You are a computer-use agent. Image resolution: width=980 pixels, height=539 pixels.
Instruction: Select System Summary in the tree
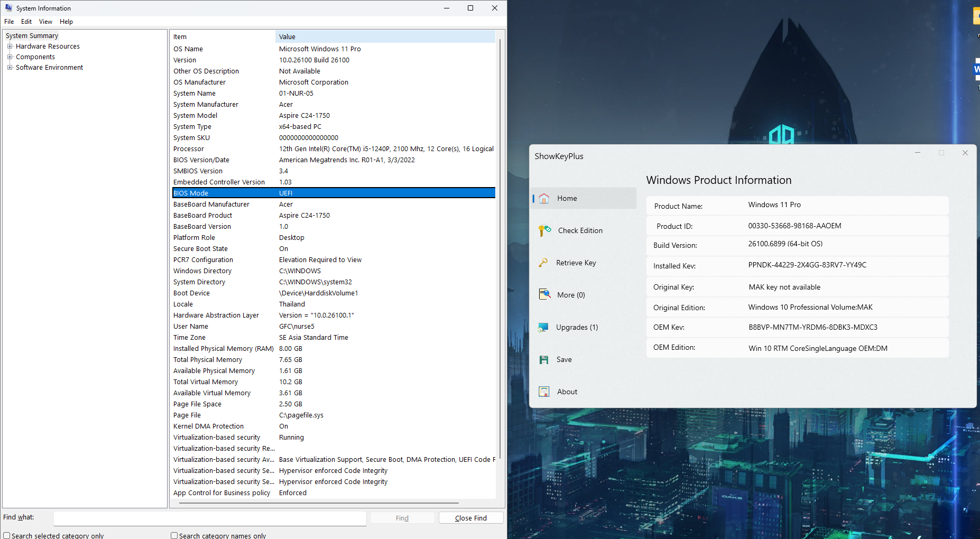click(32, 36)
